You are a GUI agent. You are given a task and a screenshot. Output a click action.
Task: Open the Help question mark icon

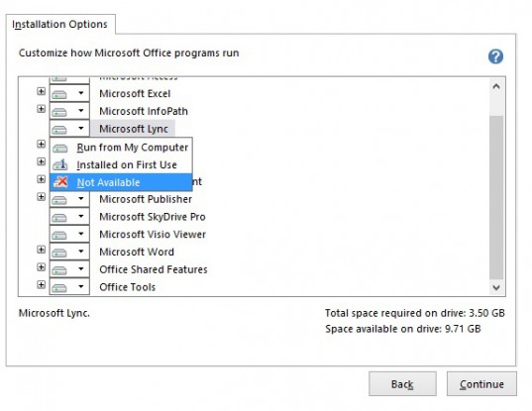point(495,56)
